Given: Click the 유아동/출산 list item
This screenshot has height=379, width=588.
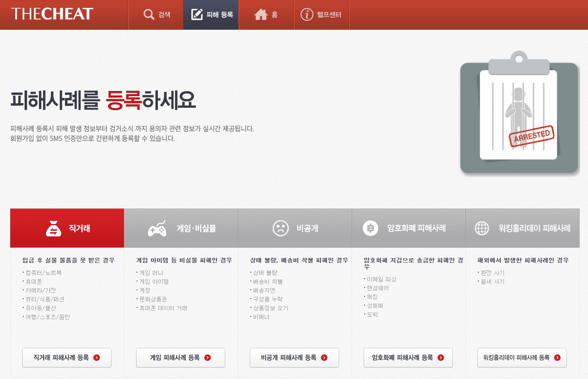Looking at the screenshot, I should pos(40,308).
